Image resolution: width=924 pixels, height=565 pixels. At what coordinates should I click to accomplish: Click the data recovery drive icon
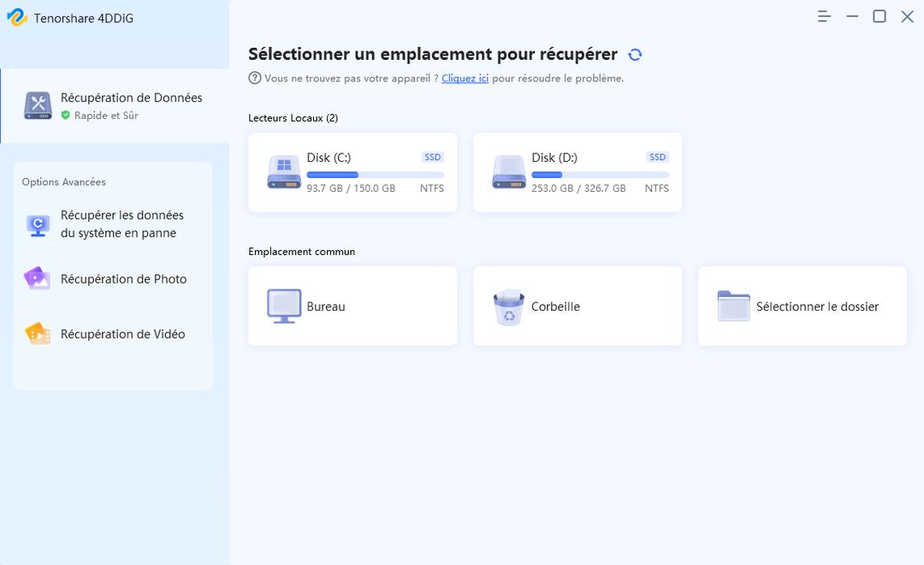tap(38, 106)
